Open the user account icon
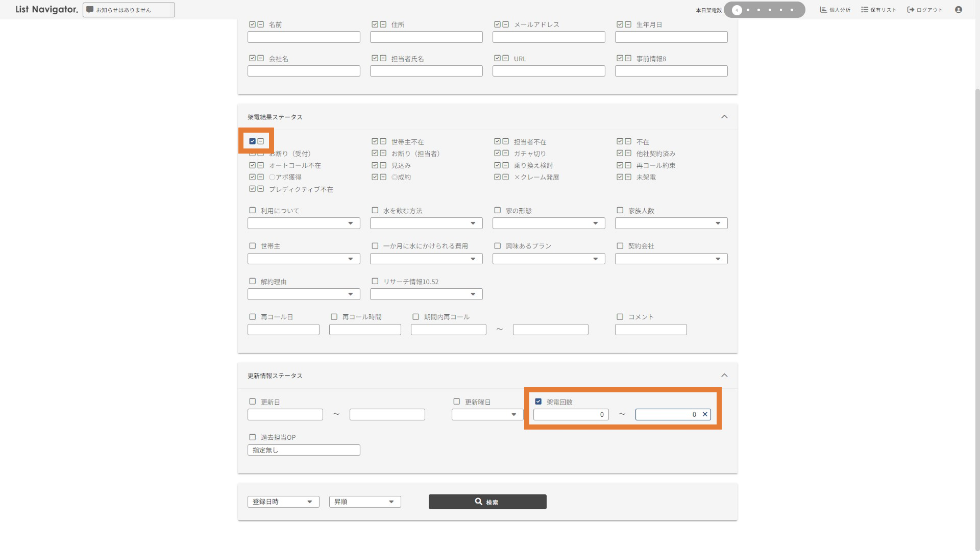 pos(959,10)
